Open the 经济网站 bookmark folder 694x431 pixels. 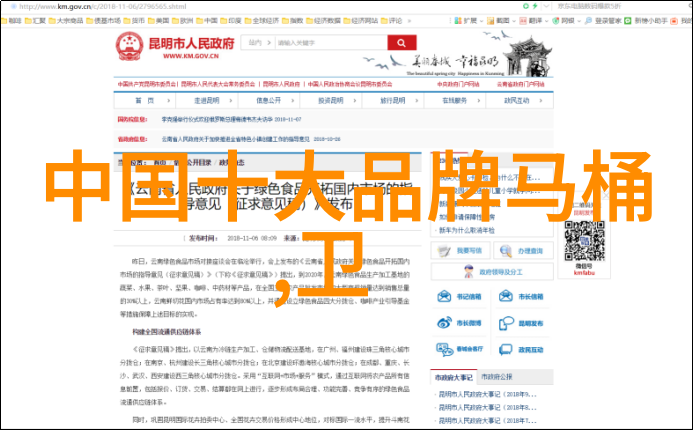361,21
